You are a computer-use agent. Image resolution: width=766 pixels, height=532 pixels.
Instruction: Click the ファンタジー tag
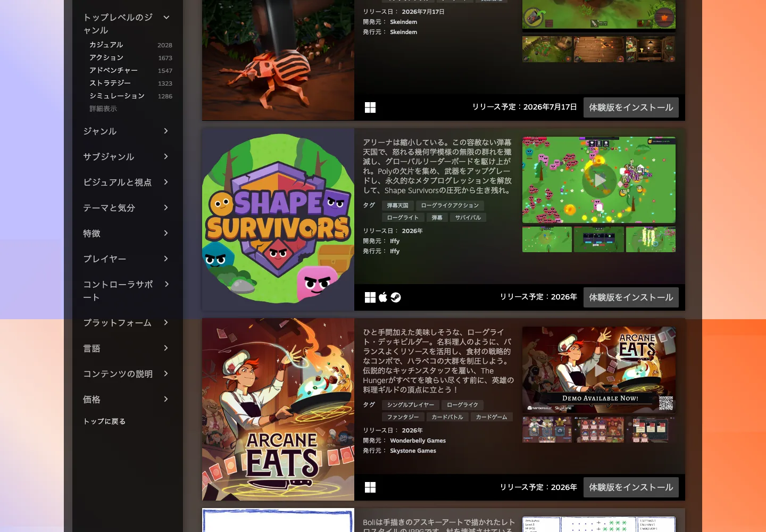tap(403, 417)
